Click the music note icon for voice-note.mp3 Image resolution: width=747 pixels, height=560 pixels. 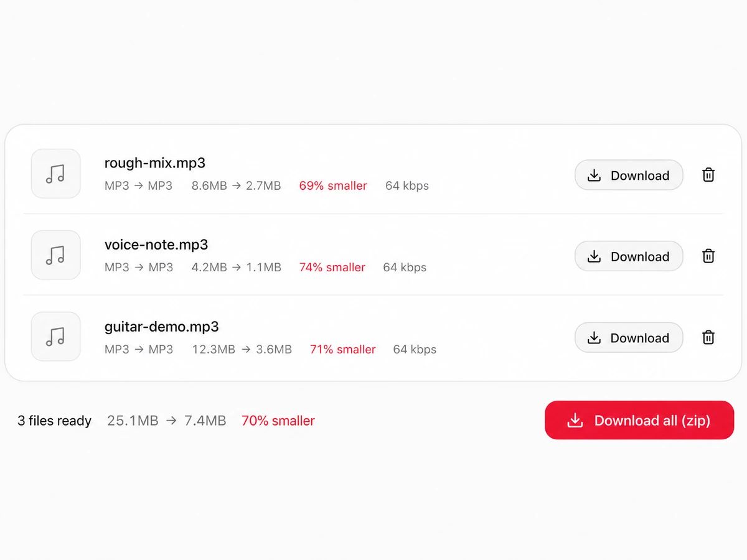point(55,255)
